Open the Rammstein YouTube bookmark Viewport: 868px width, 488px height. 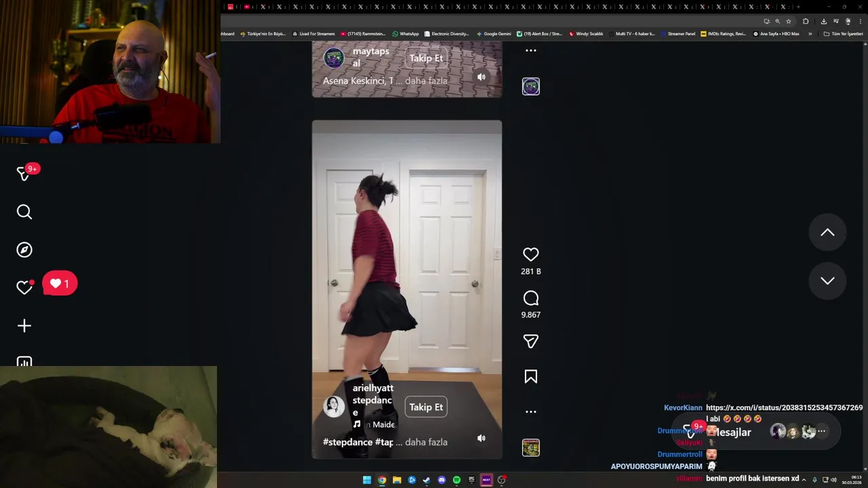pos(363,34)
